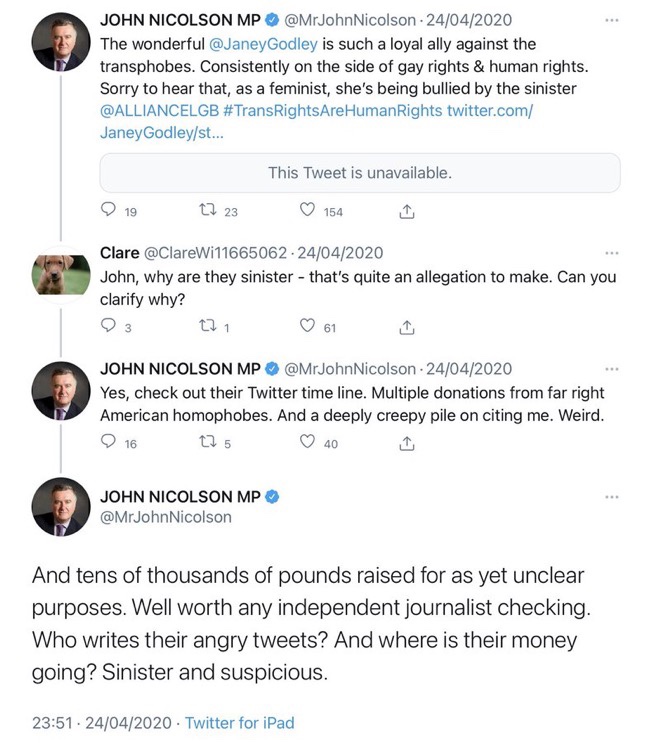
Task: Open more options on Clare's tweet
Action: point(612,253)
